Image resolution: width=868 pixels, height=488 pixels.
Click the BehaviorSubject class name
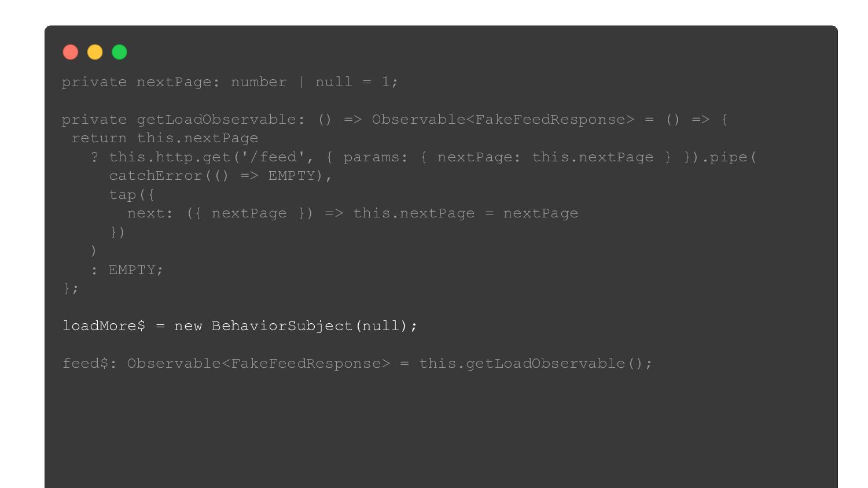click(282, 326)
